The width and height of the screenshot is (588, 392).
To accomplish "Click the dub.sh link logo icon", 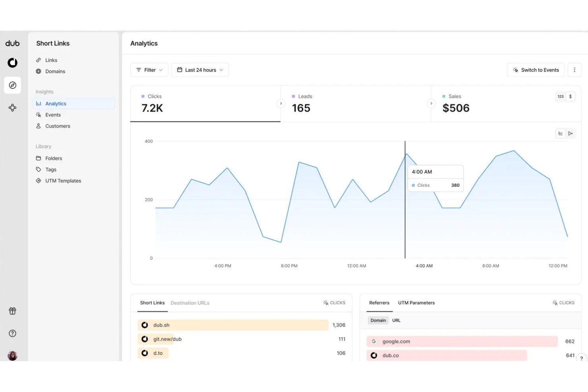I will [145, 325].
